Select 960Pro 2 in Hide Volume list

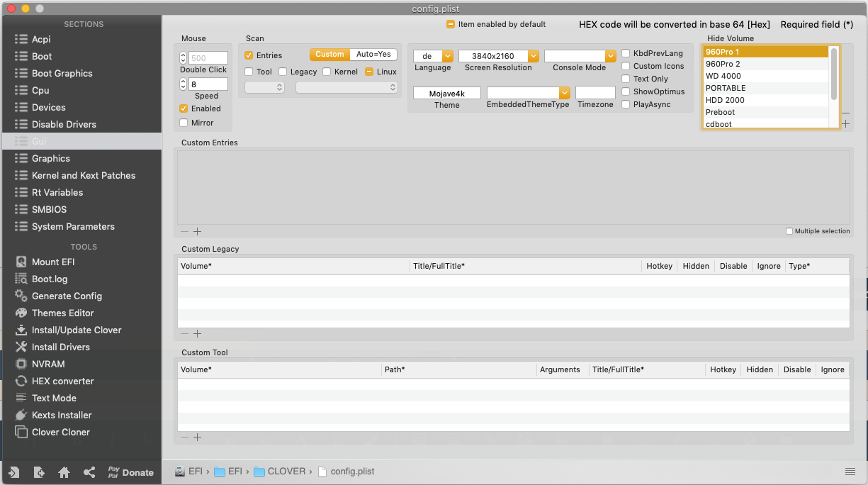click(x=766, y=64)
